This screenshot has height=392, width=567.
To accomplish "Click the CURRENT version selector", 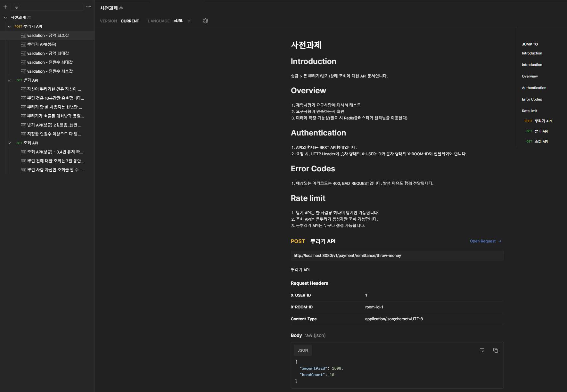I will click(130, 21).
